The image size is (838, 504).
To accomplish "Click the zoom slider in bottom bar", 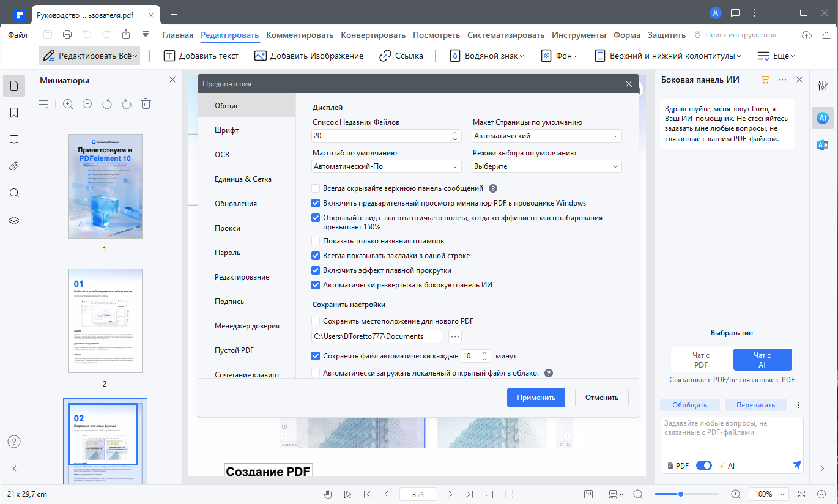I will coord(688,494).
